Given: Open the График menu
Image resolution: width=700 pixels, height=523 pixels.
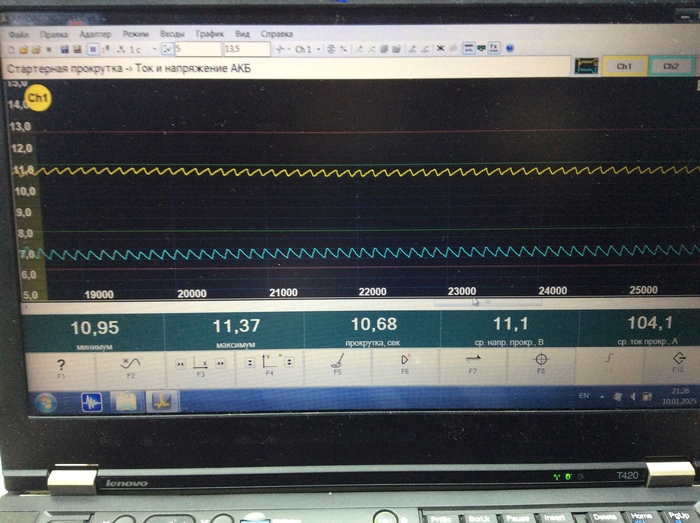Looking at the screenshot, I should [209, 34].
